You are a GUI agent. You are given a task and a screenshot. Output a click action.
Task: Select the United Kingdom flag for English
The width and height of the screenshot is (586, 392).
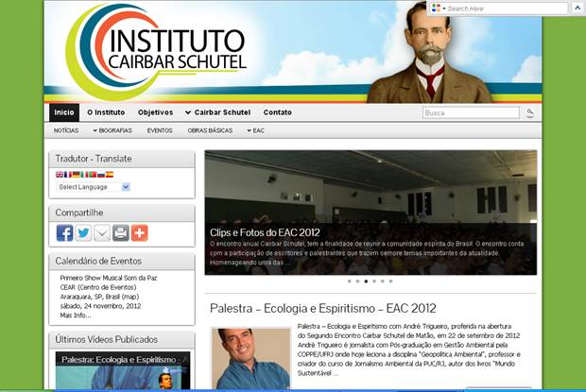(x=60, y=175)
